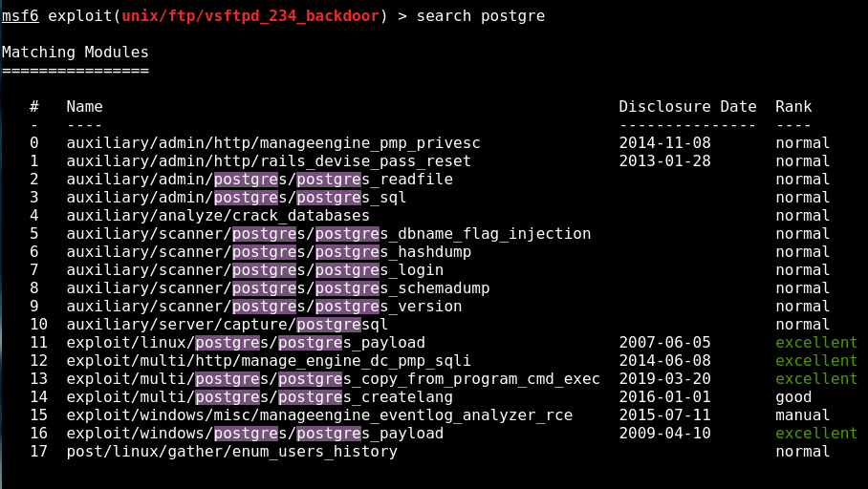Click the 'good' rank for postgres_createlang

792,397
